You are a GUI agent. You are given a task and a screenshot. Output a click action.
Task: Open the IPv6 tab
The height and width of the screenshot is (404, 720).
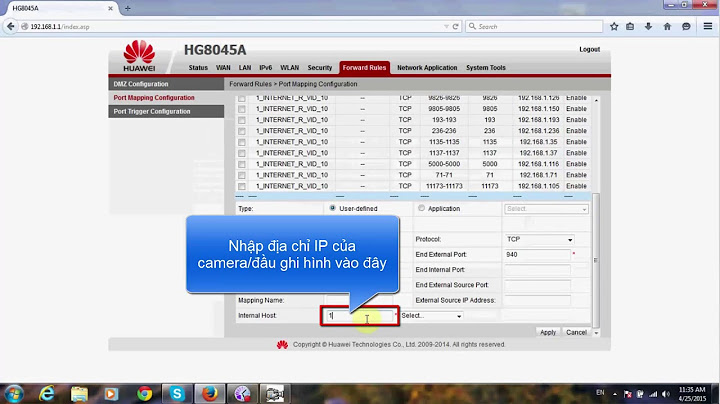coord(265,67)
